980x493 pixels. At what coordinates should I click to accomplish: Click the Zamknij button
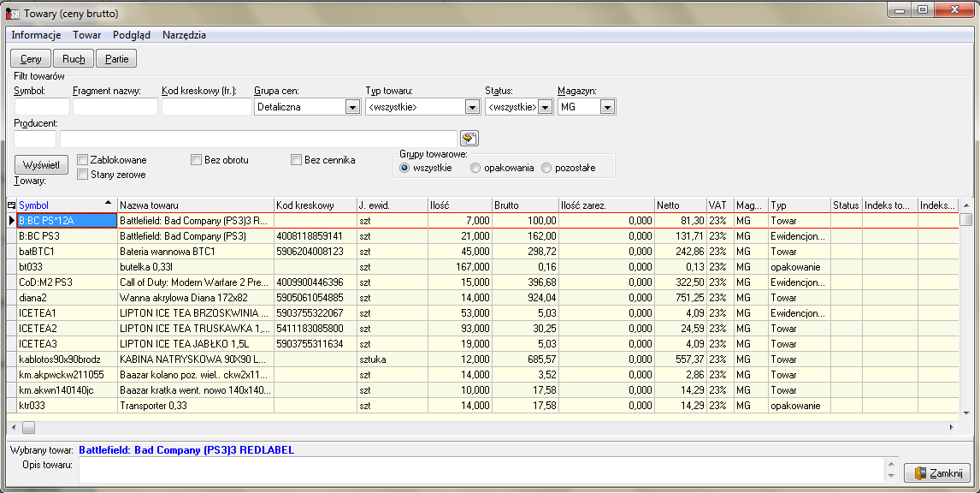pyautogui.click(x=937, y=473)
